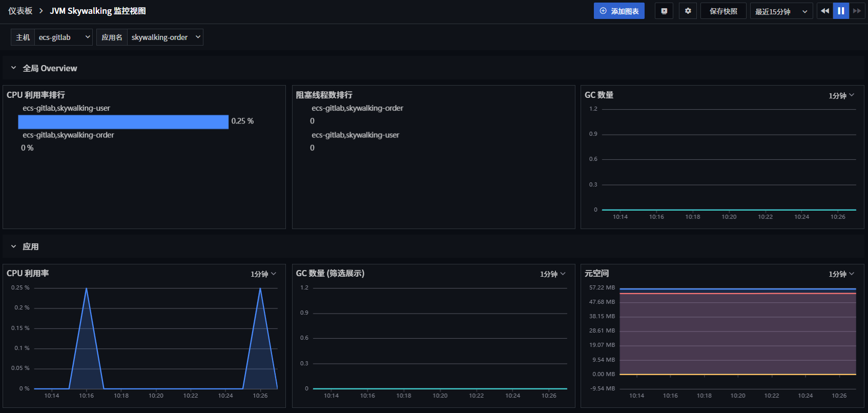Select ecs-gitlab,skywalking-user in CPU 利用率排行

click(66, 108)
